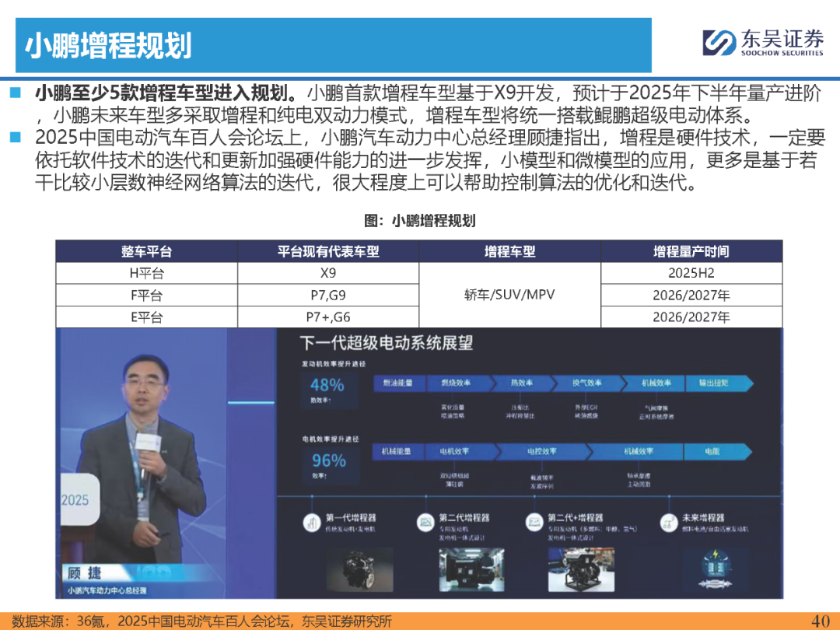Click the 机械能量 arrow chip

coord(397,452)
